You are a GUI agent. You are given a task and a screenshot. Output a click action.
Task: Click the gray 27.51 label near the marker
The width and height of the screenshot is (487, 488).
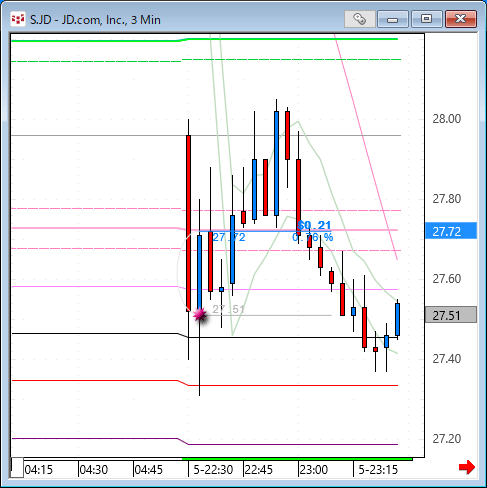[229, 309]
